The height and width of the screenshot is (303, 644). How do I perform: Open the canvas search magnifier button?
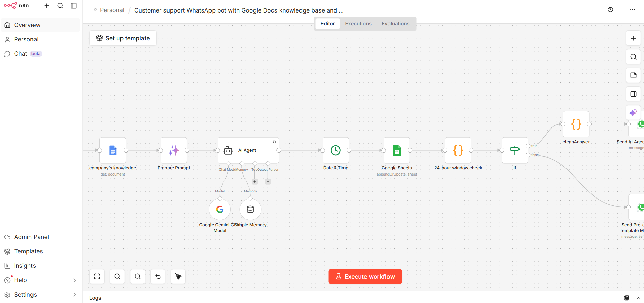634,57
